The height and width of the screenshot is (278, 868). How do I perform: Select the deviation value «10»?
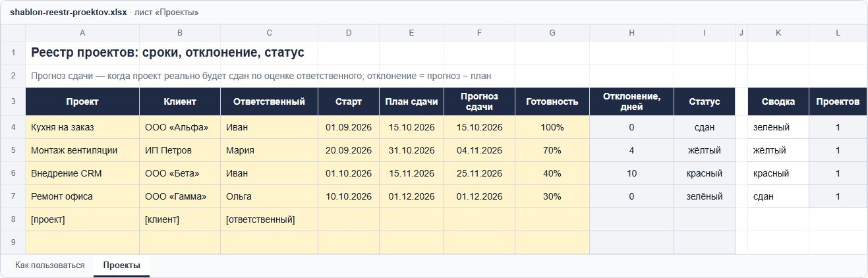(632, 173)
